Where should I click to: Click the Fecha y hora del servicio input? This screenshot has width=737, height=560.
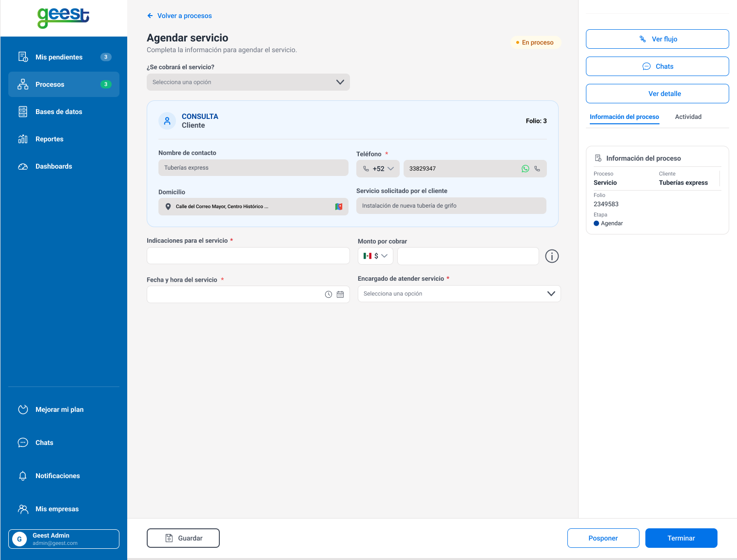(248, 294)
